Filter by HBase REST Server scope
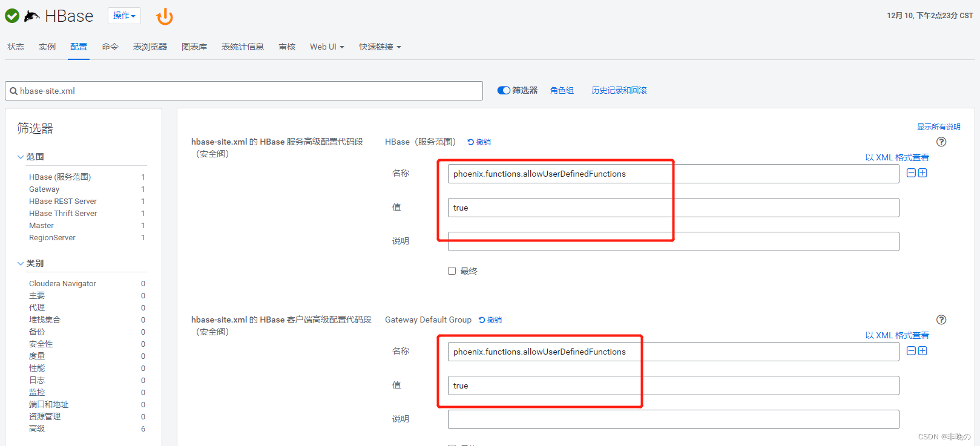 pos(63,202)
